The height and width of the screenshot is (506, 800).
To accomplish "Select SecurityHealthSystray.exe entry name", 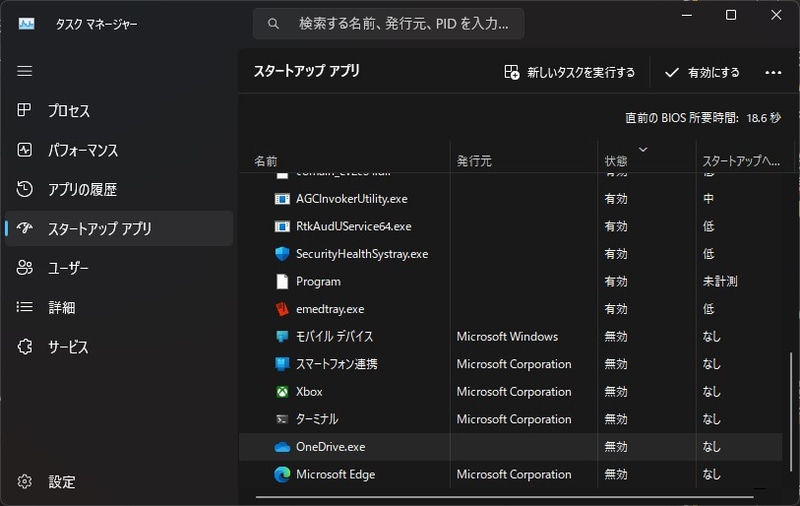I will tap(362, 254).
